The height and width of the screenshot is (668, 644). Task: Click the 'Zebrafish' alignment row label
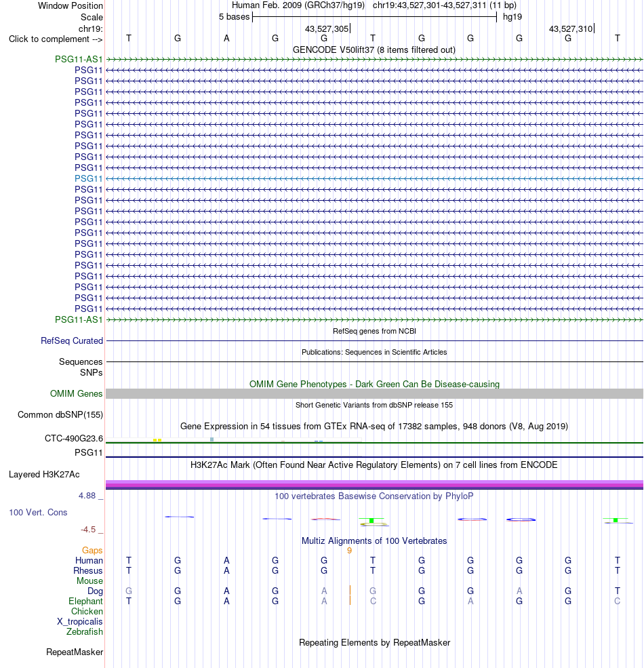pyautogui.click(x=85, y=632)
